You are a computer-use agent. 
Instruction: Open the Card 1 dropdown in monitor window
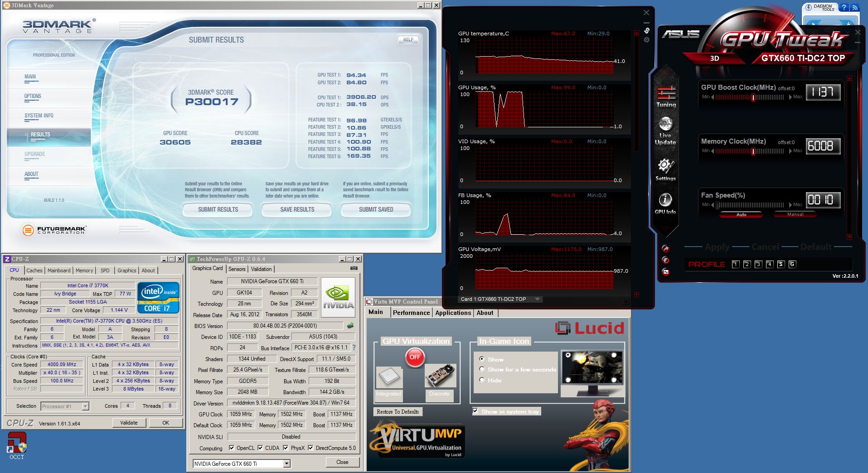pos(538,299)
